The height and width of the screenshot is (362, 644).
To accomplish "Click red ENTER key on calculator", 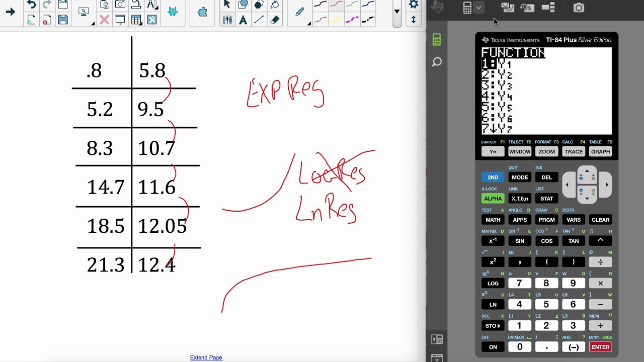I will pos(600,347).
